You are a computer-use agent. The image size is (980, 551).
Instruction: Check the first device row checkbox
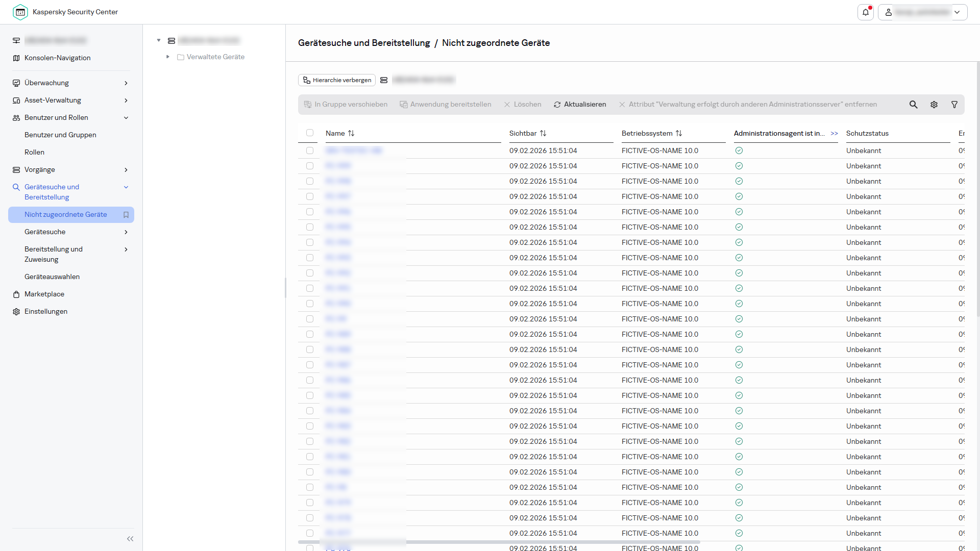click(310, 151)
